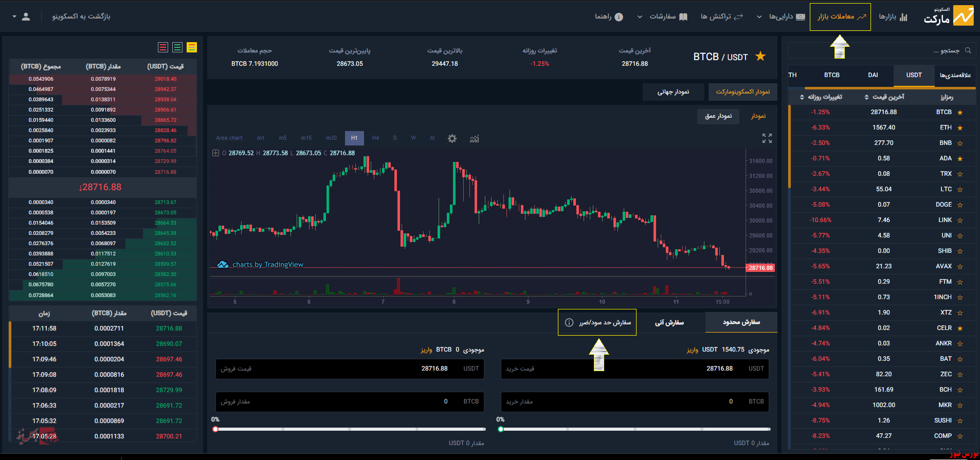
Task: Switch to the DAI market tab
Action: [873, 75]
